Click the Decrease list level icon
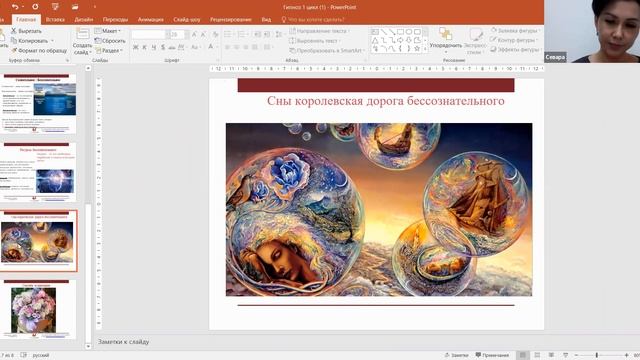The height and width of the screenshot is (360, 640). pos(258,34)
